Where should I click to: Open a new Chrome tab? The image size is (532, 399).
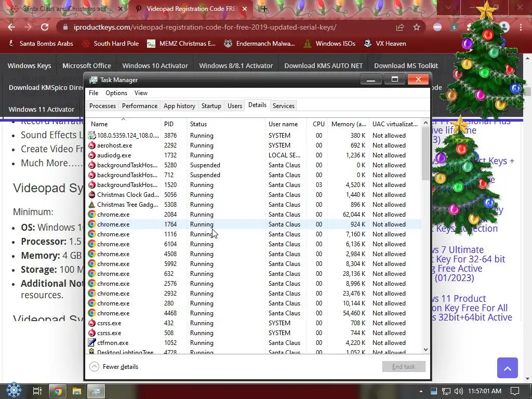[x=264, y=9]
